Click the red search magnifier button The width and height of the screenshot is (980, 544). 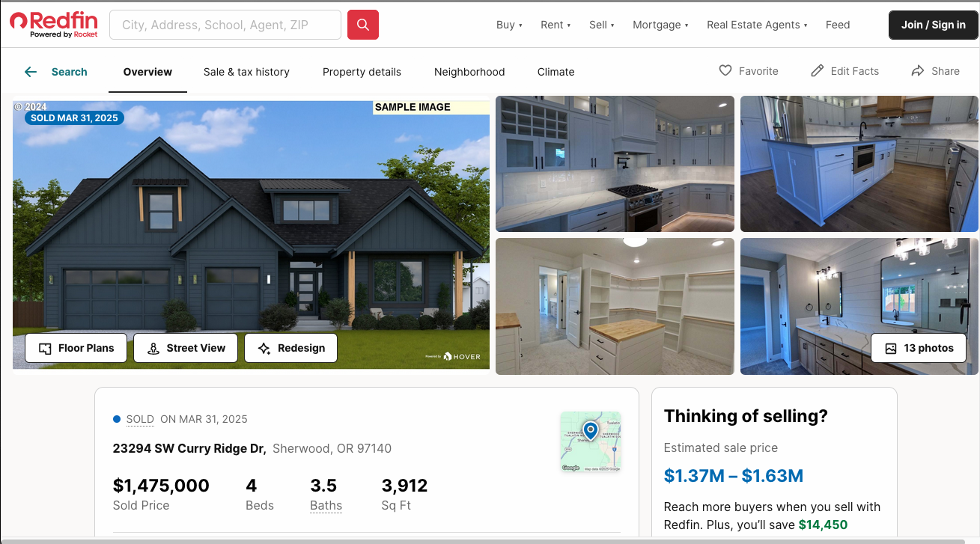[x=363, y=25]
